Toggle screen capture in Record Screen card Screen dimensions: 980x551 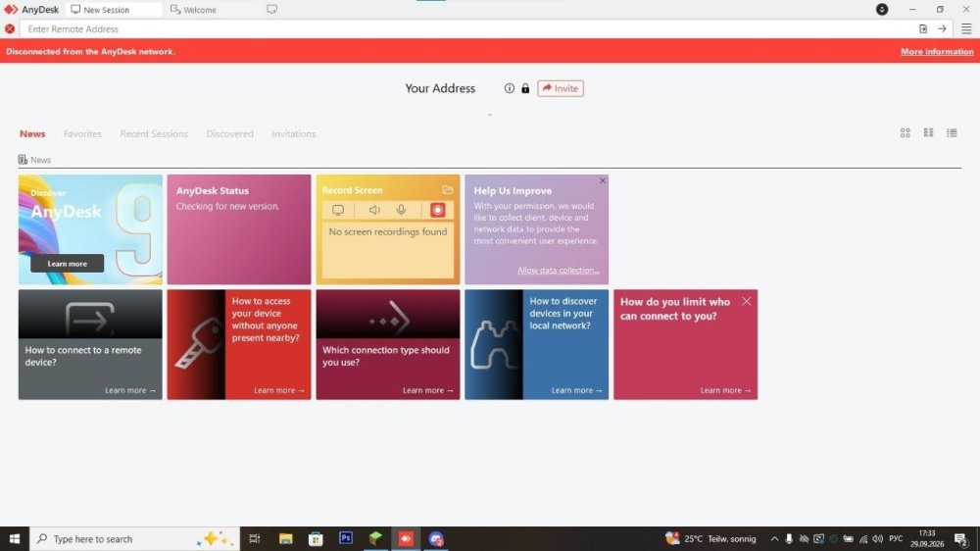pos(338,210)
